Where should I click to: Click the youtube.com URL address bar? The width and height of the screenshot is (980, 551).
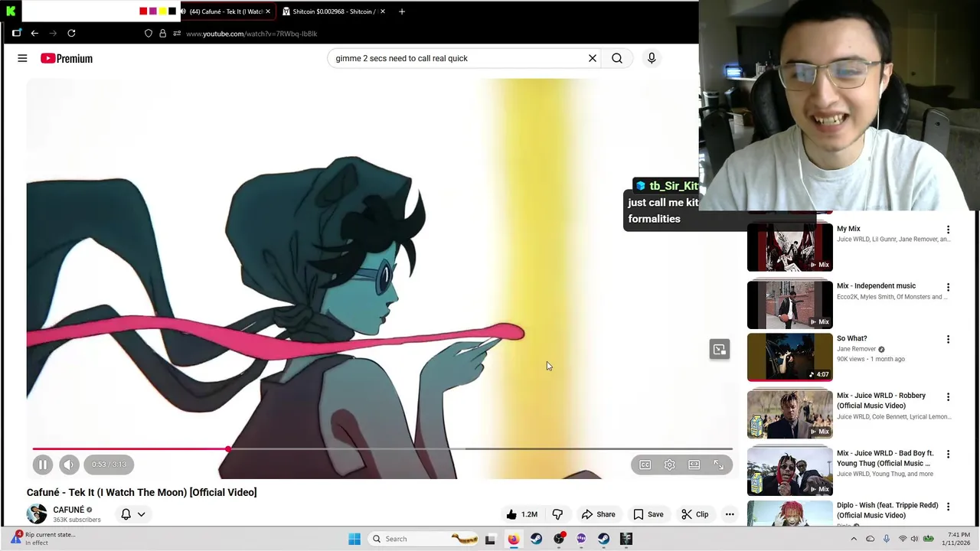point(251,34)
